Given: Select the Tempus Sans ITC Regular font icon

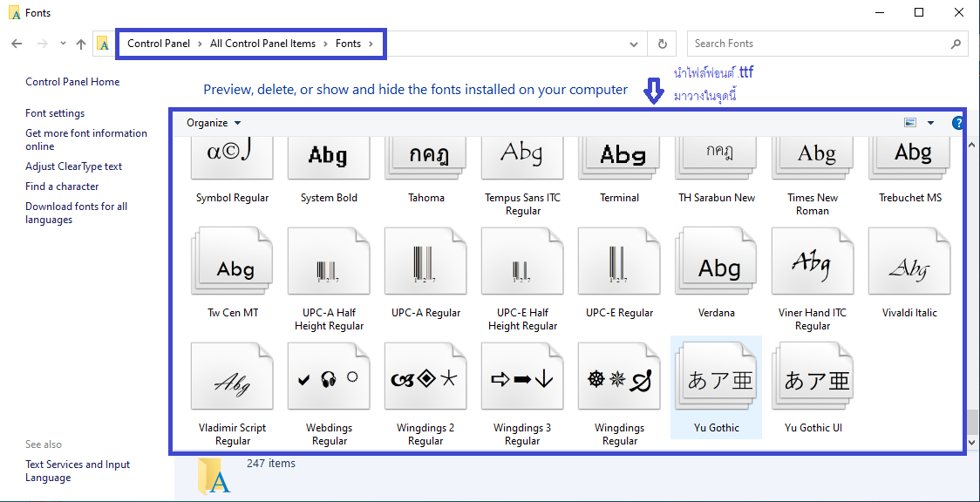Looking at the screenshot, I should click(x=522, y=159).
